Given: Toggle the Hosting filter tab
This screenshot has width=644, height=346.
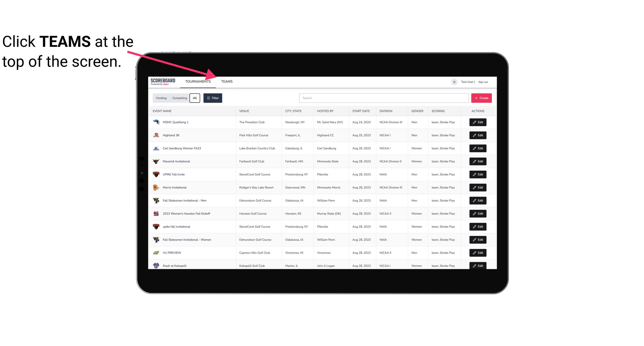Looking at the screenshot, I should tap(161, 98).
